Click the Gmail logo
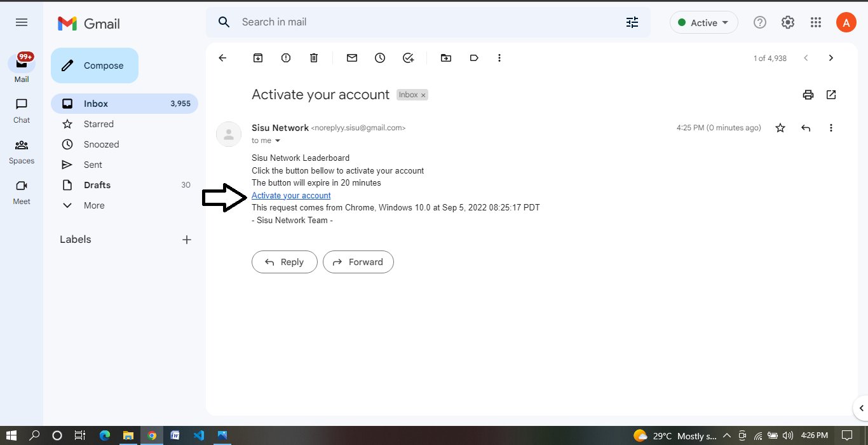Screen dimensions: 868x445 click(x=89, y=24)
